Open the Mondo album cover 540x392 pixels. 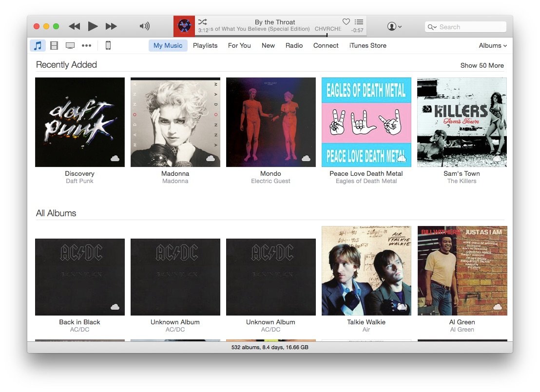(270, 122)
